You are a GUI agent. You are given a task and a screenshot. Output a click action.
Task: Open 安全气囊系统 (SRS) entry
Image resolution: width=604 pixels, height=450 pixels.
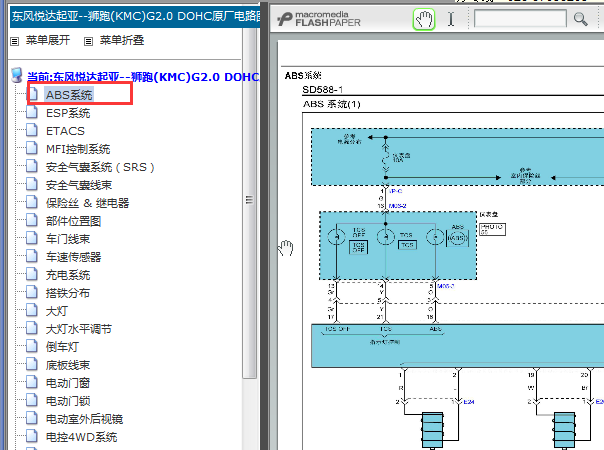(x=100, y=167)
